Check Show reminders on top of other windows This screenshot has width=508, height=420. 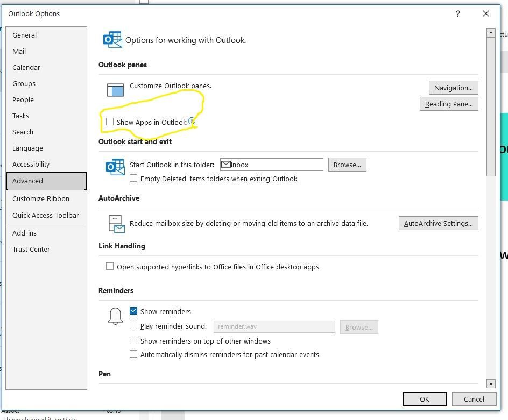point(133,340)
